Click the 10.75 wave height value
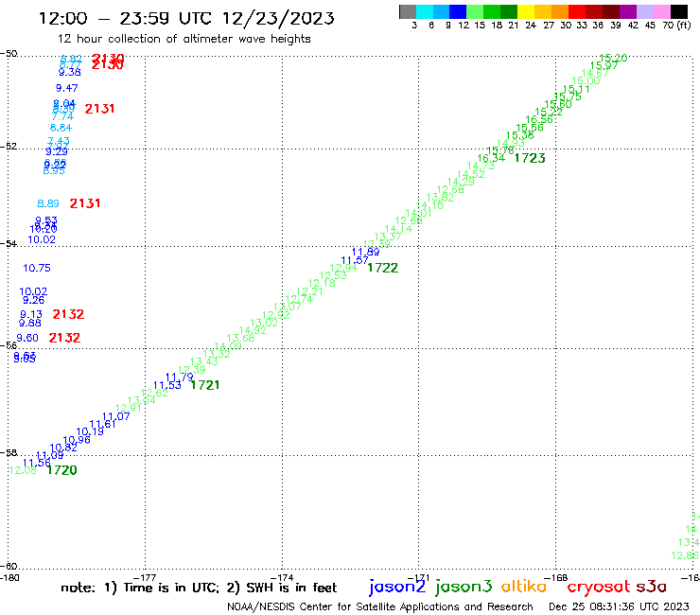The width and height of the screenshot is (700, 615). click(x=37, y=268)
